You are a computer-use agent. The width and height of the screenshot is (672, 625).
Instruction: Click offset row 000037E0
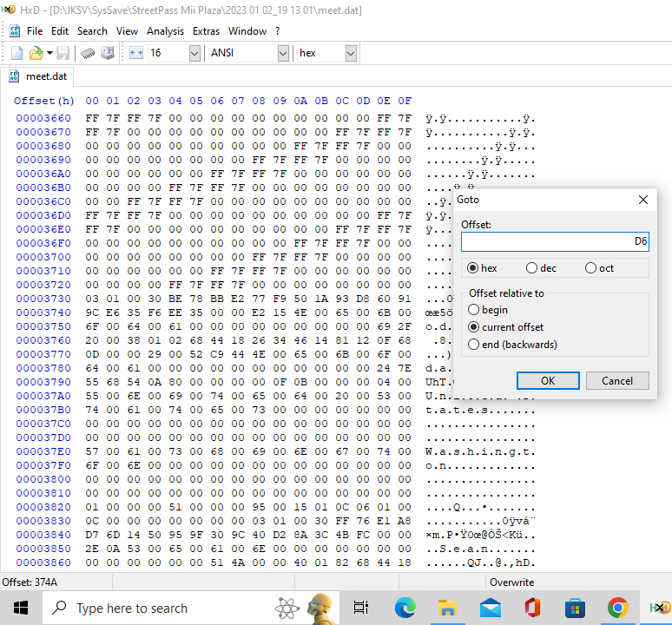(x=43, y=451)
